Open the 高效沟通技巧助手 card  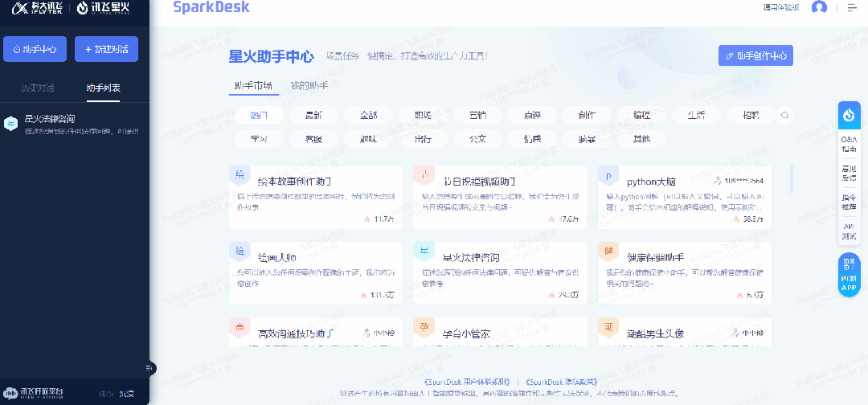click(316, 332)
